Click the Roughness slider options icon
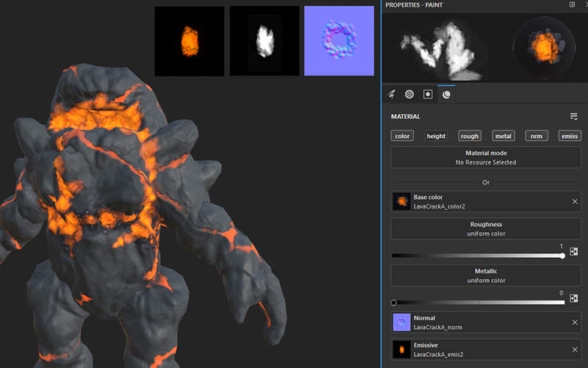This screenshot has width=588, height=368. 574,251
